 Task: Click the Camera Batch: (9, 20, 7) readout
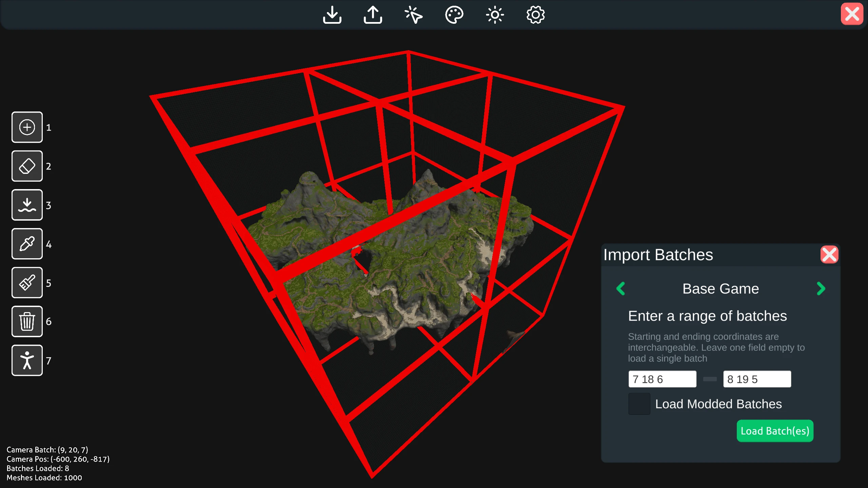(47, 450)
